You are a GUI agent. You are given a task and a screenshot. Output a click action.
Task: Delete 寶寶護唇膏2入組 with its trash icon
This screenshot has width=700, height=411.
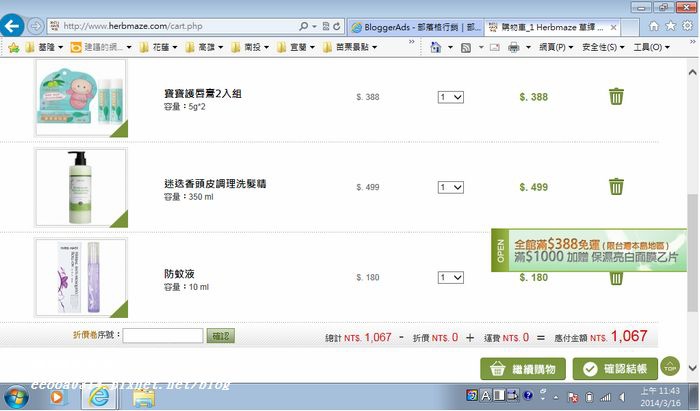[616, 96]
